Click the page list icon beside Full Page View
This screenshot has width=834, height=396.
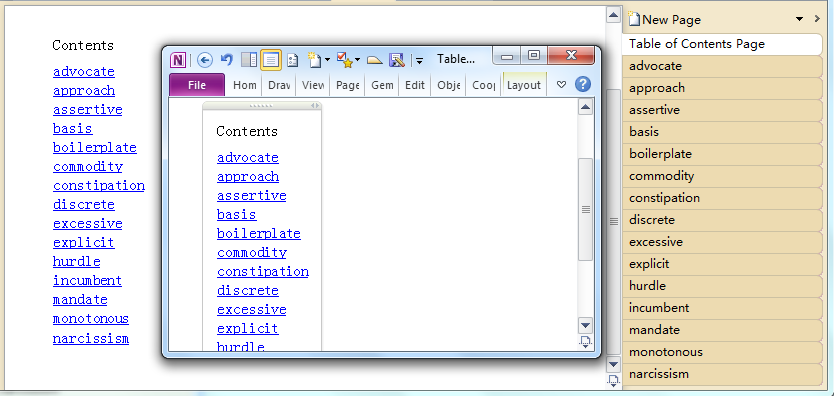point(292,60)
